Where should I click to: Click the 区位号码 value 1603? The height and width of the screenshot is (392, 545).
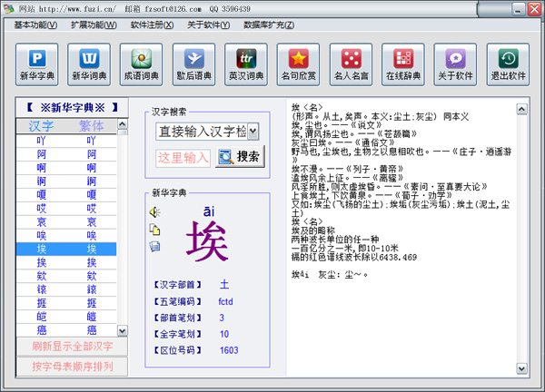click(x=229, y=350)
